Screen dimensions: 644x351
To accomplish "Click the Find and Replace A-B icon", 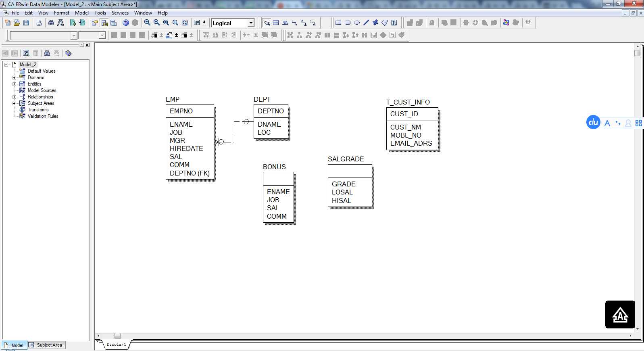I will coord(60,23).
